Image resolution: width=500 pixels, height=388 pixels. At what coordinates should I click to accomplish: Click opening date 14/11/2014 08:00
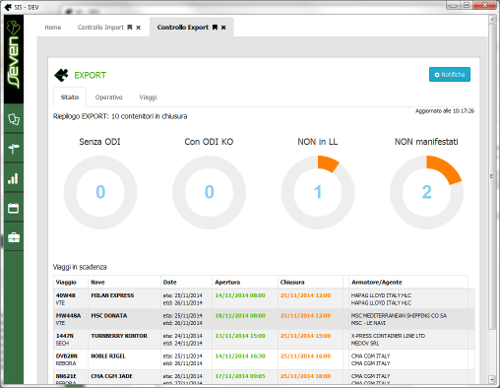point(240,295)
